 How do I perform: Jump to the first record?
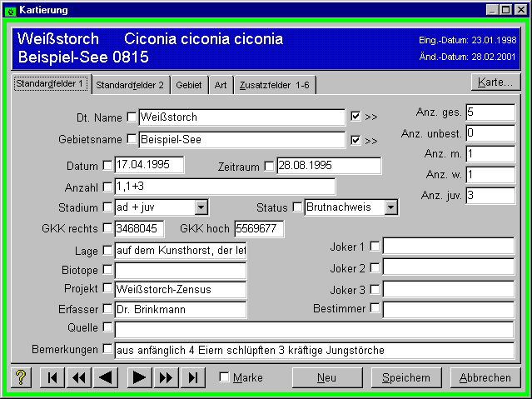[52, 377]
